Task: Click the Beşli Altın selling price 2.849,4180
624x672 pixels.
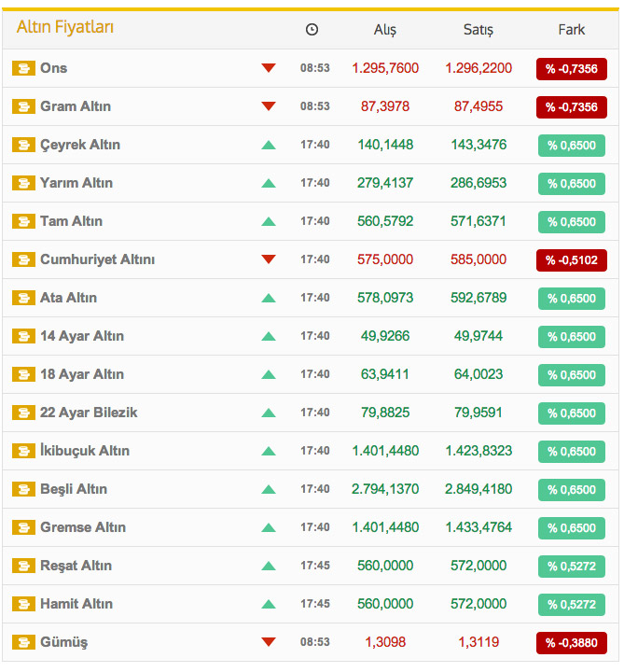Action: [478, 489]
